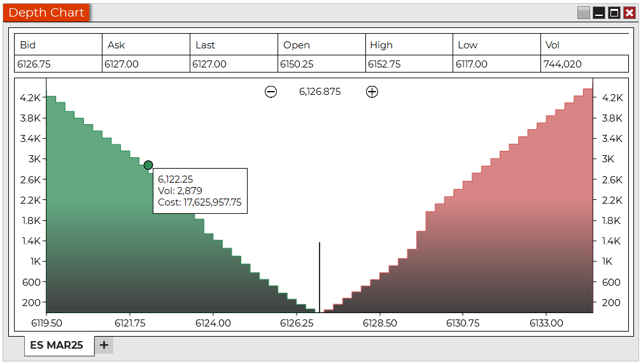Click the 6124.00 x-axis label
Screen dimensions: 641x364
213,323
